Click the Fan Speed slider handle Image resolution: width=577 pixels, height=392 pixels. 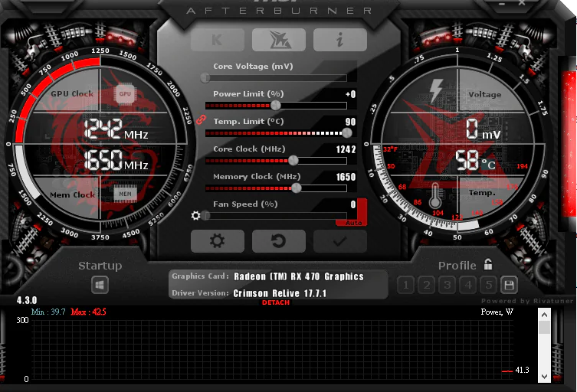click(x=205, y=215)
